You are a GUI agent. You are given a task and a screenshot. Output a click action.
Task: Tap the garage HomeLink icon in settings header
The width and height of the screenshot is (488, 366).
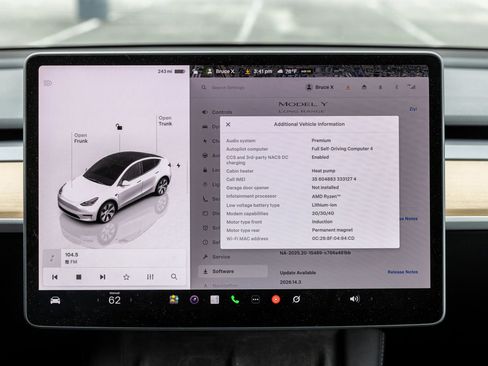(x=364, y=87)
